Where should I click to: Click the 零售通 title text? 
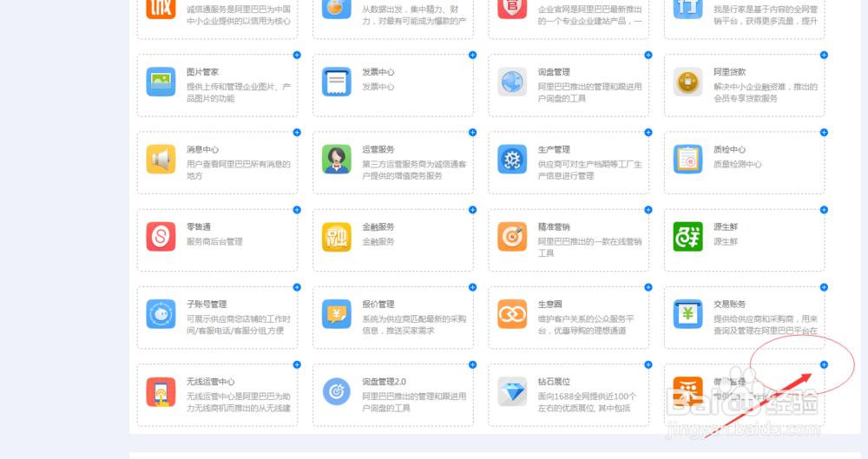tap(199, 227)
